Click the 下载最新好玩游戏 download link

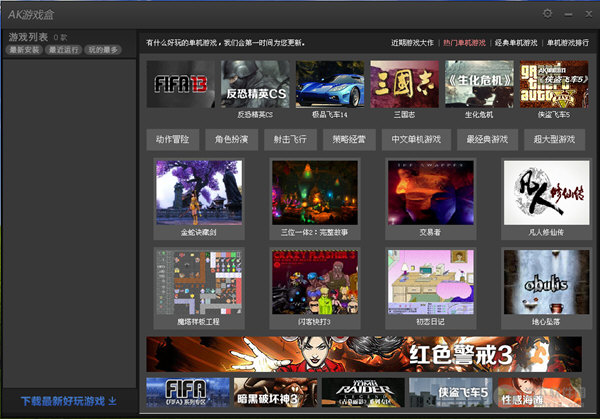click(x=68, y=401)
